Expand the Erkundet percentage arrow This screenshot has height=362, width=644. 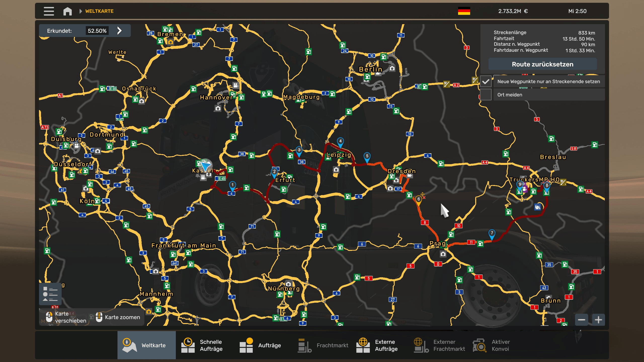119,31
